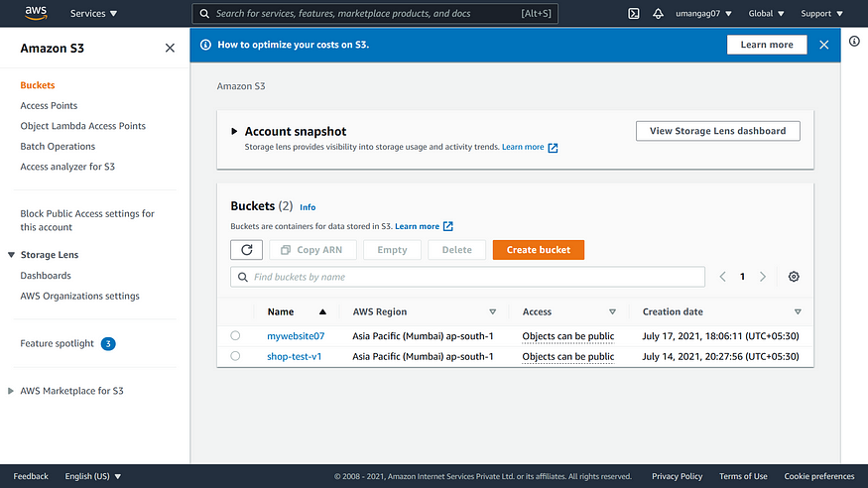Sort buckets by Name column

coord(297,311)
